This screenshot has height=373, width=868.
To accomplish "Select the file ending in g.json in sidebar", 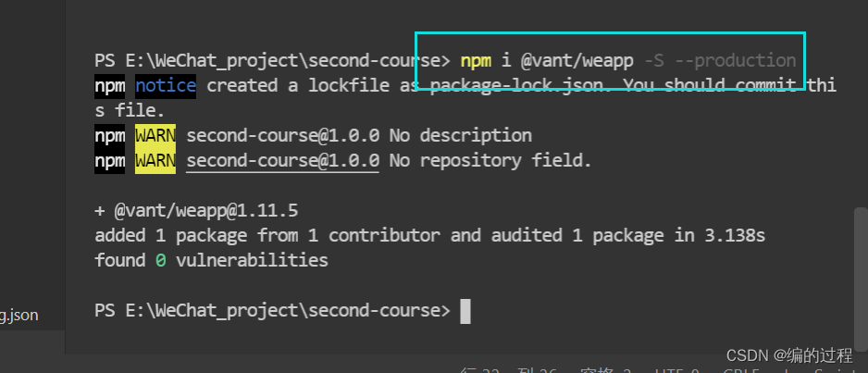I will pos(19,316).
